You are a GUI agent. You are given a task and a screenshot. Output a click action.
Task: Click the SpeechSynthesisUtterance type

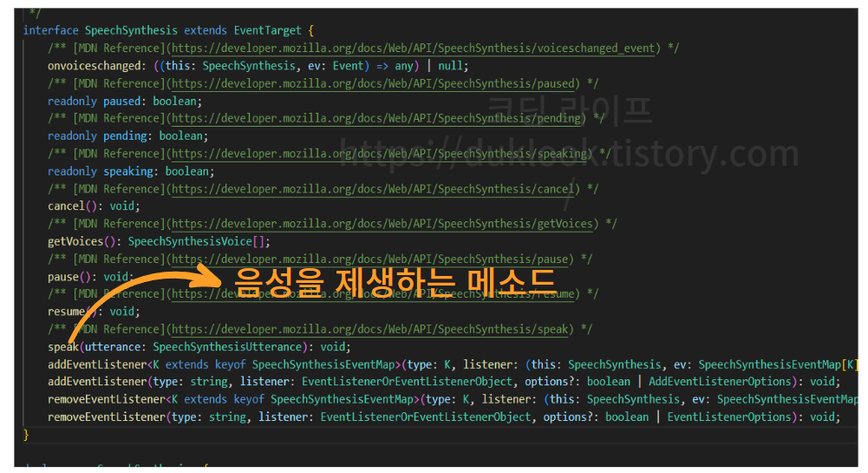point(227,347)
